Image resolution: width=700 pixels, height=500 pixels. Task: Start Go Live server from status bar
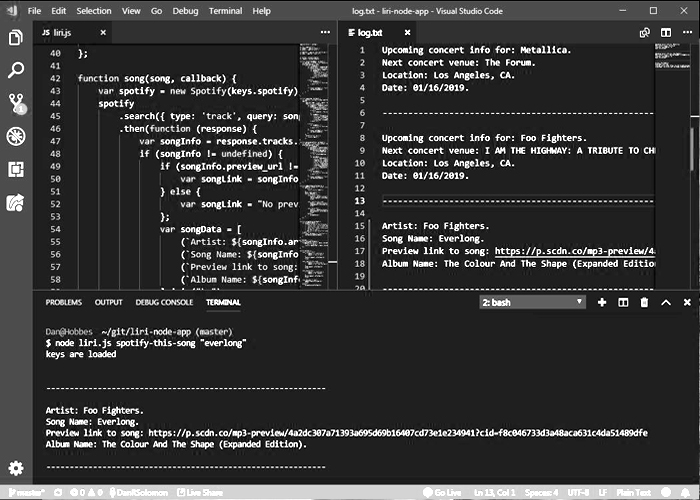pos(442,492)
